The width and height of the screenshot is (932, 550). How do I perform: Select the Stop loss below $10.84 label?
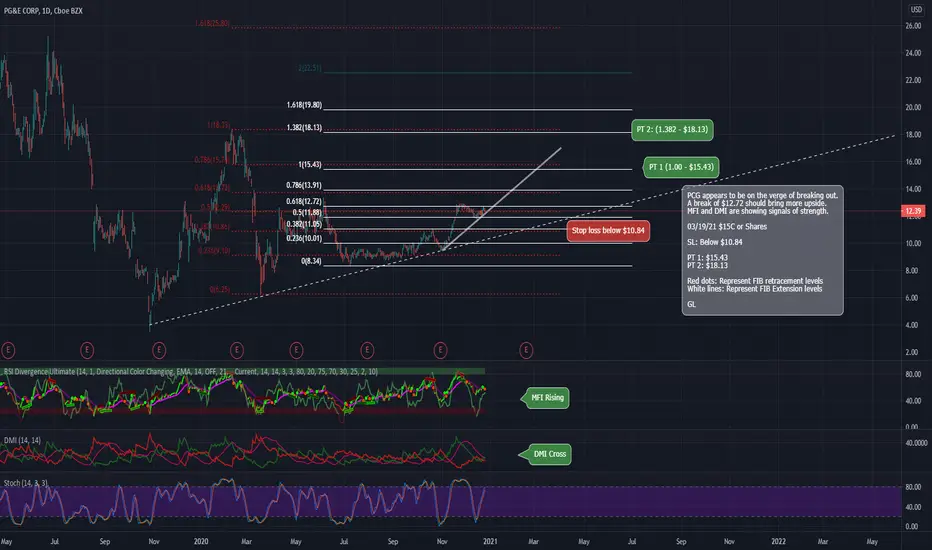(608, 231)
